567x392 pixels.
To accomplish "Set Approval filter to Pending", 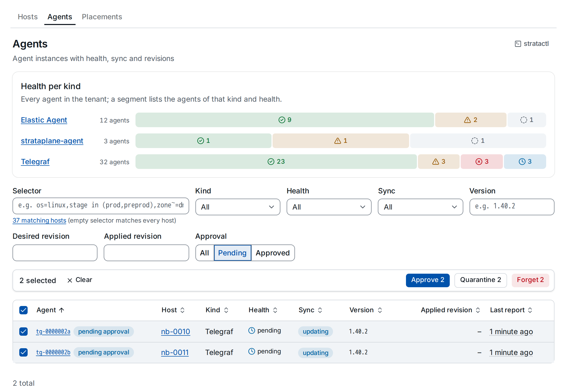I will point(232,253).
